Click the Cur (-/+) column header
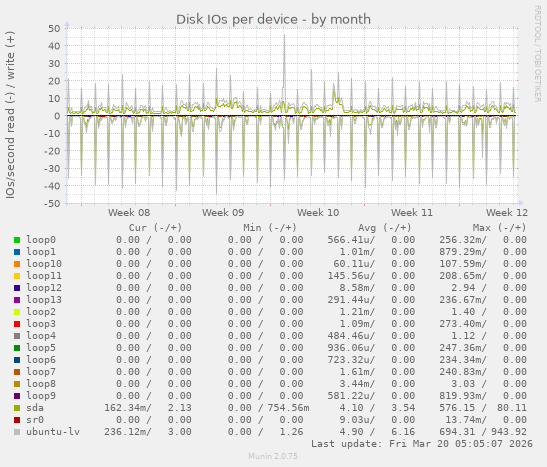The width and height of the screenshot is (547, 467). (x=155, y=228)
